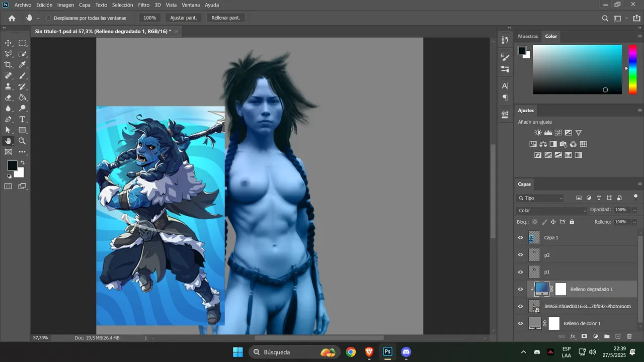Select the Eyedropper tool
Screen dimensions: 644x362
[23, 65]
